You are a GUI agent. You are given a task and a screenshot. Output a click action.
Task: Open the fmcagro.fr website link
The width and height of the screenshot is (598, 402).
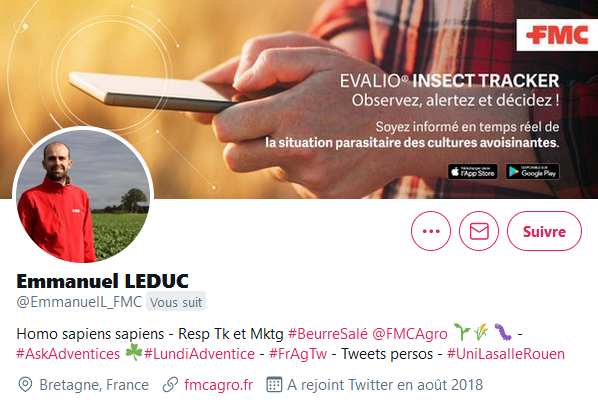pos(218,384)
